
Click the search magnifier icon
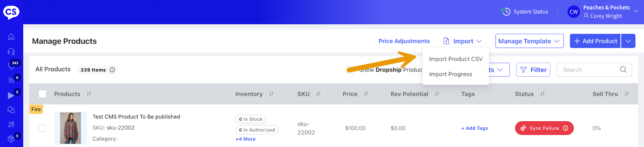pos(623,69)
